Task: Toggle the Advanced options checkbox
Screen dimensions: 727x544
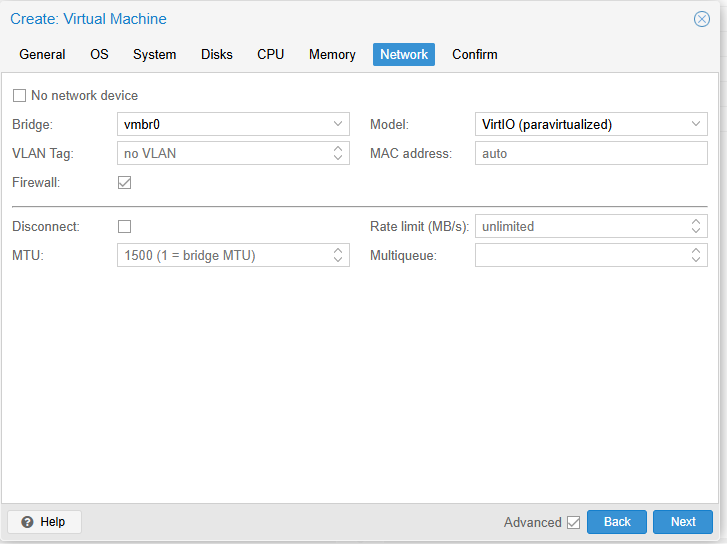Action: [x=574, y=522]
